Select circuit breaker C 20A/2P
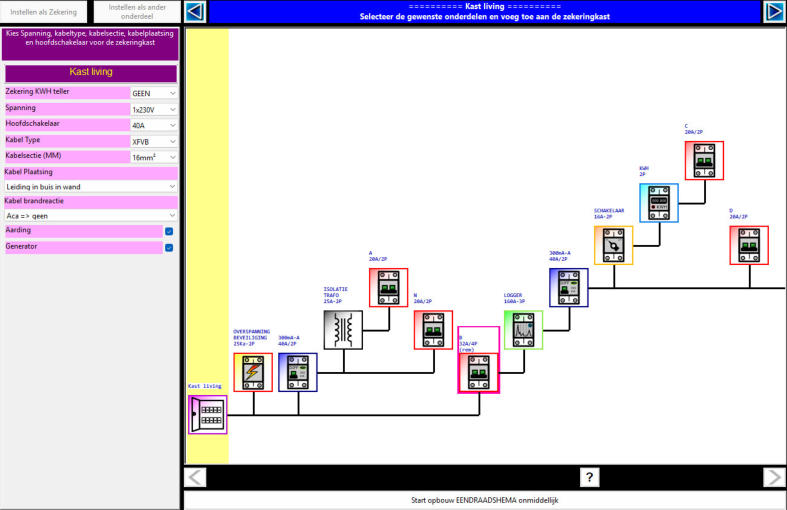787x510 pixels. point(704,160)
